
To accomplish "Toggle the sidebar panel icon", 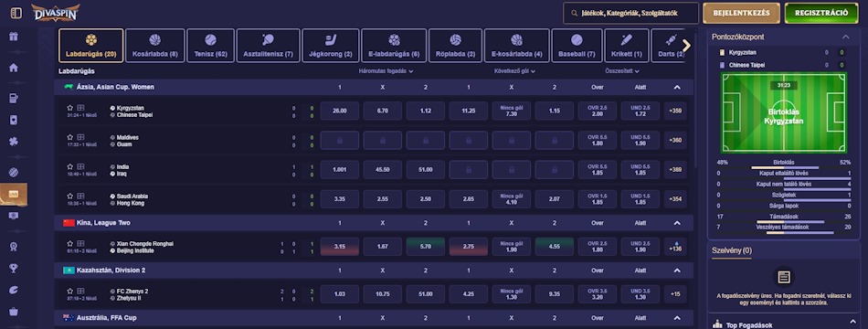I will tap(16, 13).
